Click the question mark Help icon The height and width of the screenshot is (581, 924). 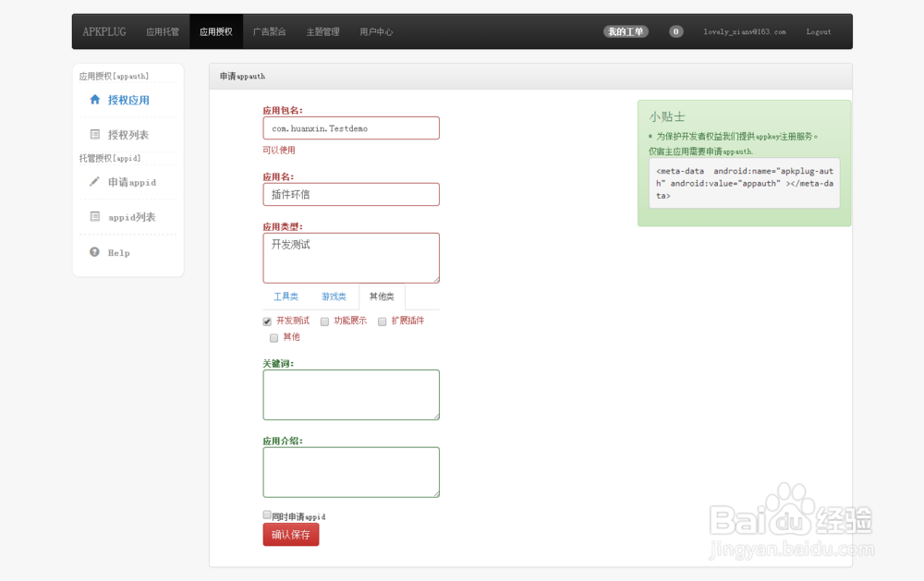tap(94, 252)
